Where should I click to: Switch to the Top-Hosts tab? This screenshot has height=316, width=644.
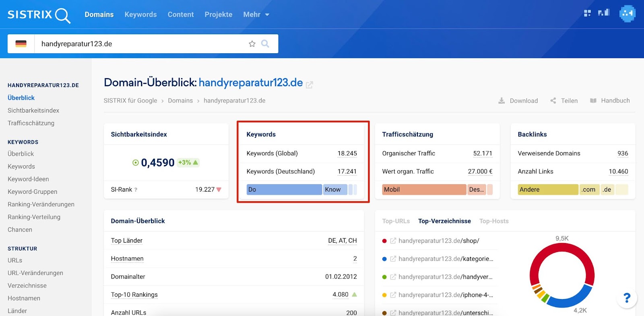(494, 221)
